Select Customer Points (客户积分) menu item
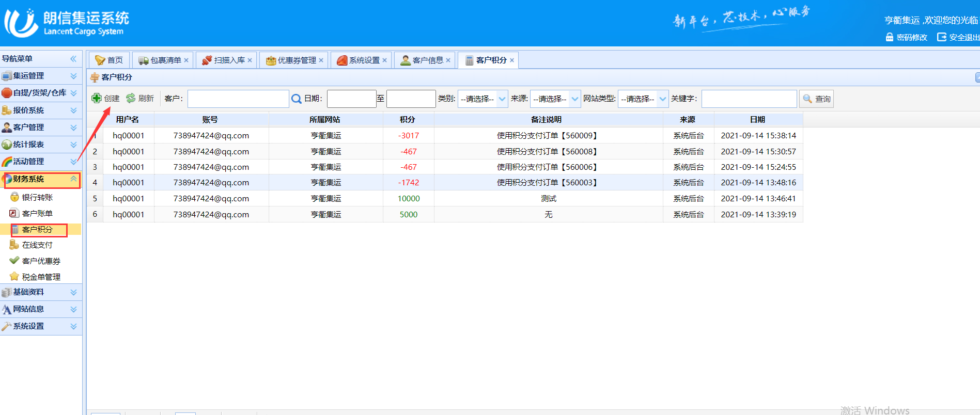This screenshot has width=980, height=415. click(37, 229)
